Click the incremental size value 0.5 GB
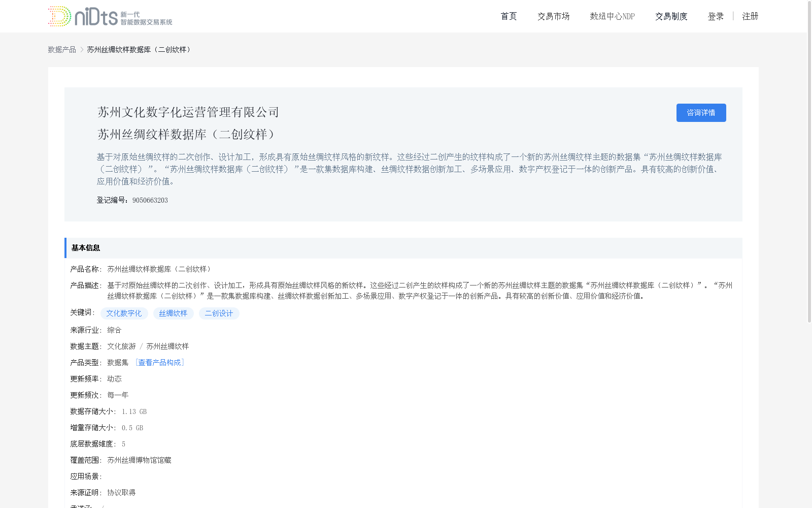 point(132,428)
